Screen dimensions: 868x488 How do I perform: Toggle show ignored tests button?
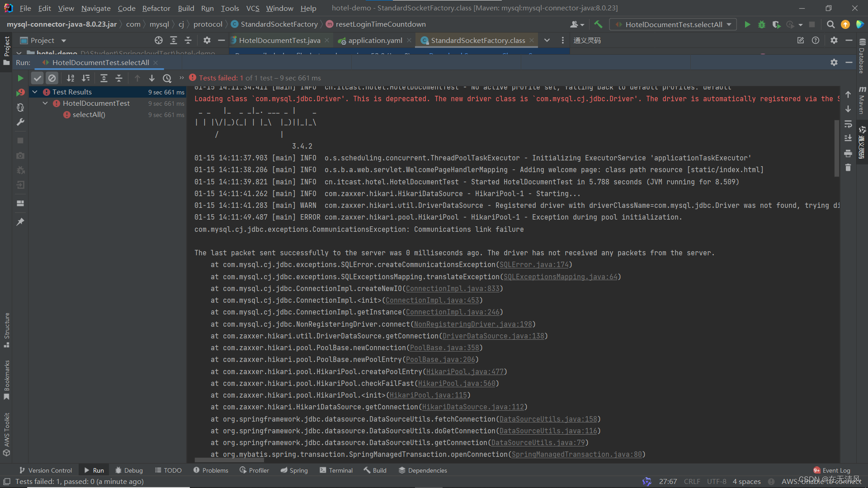52,78
